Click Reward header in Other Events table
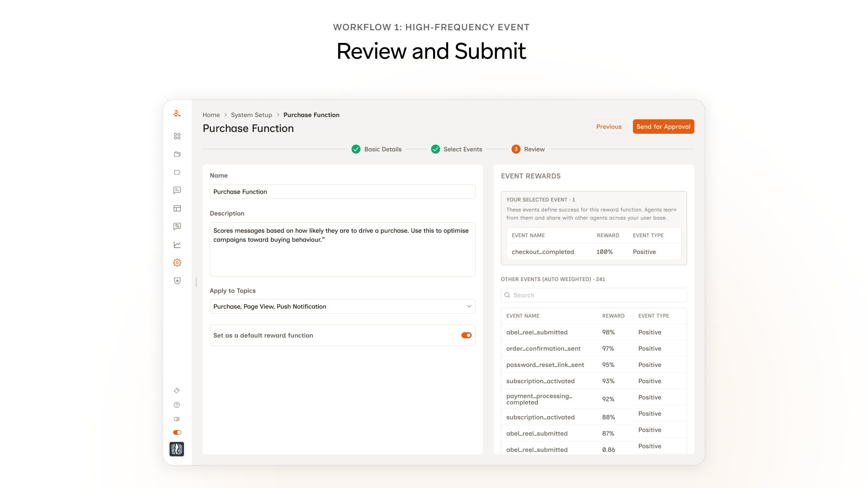 pyautogui.click(x=613, y=316)
